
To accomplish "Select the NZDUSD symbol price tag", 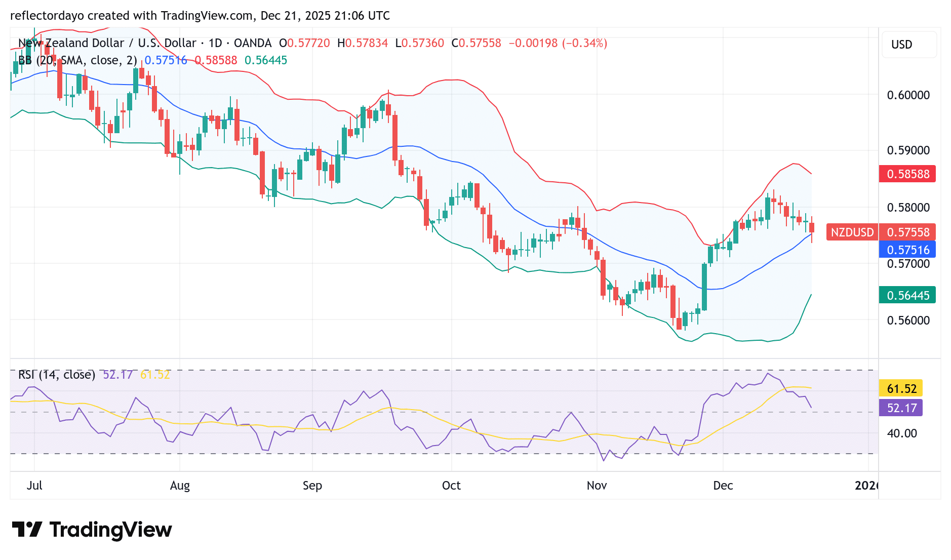I will [852, 232].
